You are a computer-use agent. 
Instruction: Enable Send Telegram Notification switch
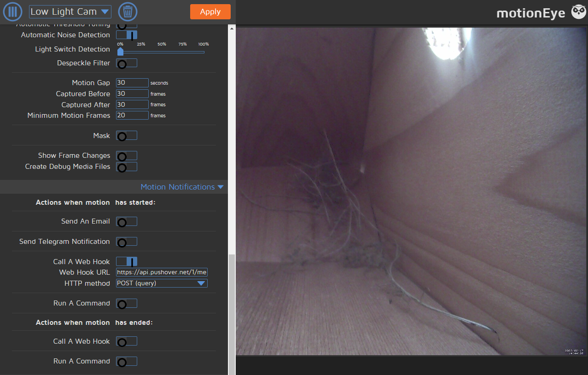click(127, 242)
